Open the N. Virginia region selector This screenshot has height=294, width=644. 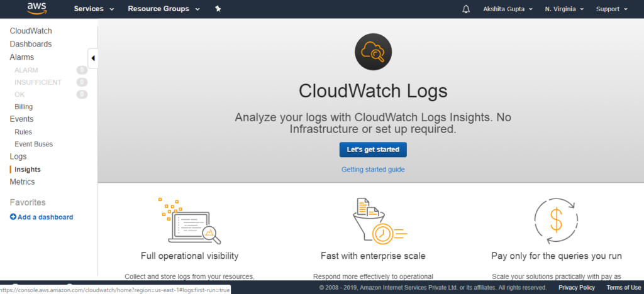coord(564,9)
